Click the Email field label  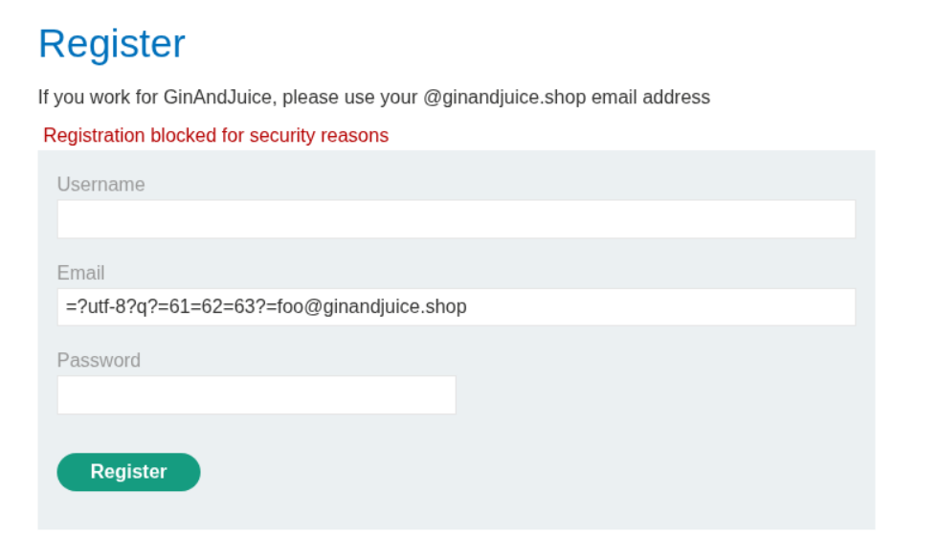(x=80, y=273)
